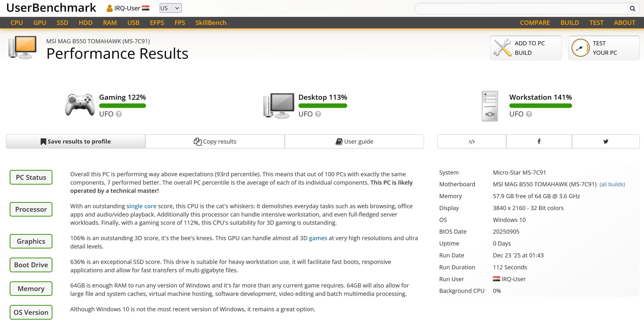Click Save results to profile button
Image resolution: width=644 pixels, height=325 pixels.
pyautogui.click(x=76, y=141)
